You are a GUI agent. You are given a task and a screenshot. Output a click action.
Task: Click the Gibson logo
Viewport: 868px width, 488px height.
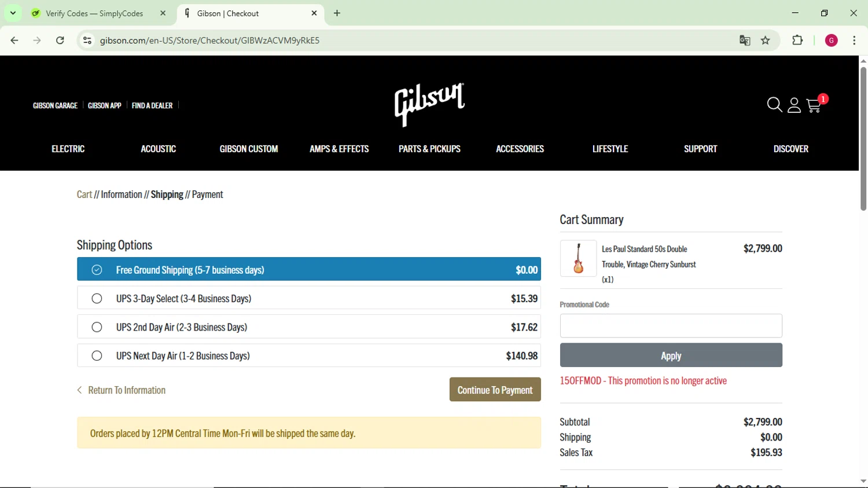[x=429, y=104]
